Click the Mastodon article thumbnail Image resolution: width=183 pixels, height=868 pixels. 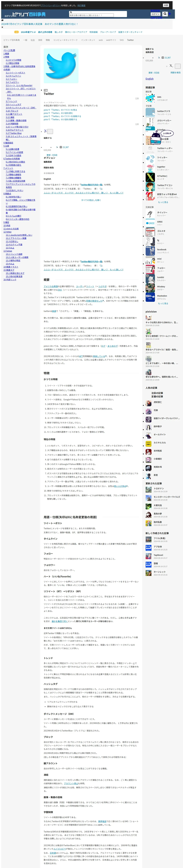pyautogui.click(x=150, y=297)
